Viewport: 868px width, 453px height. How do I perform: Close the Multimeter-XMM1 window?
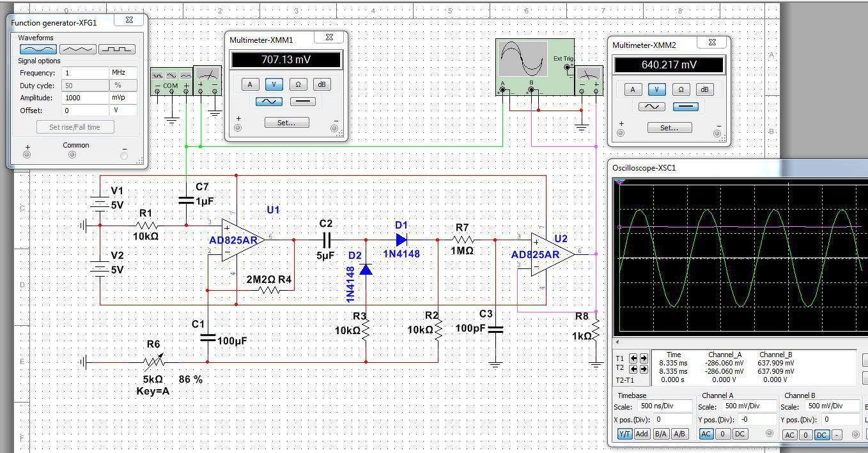329,38
